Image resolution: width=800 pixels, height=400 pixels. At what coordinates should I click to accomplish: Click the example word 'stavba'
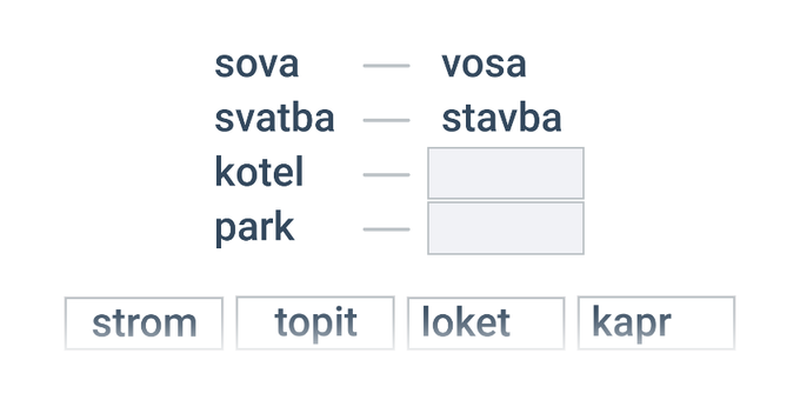(502, 118)
